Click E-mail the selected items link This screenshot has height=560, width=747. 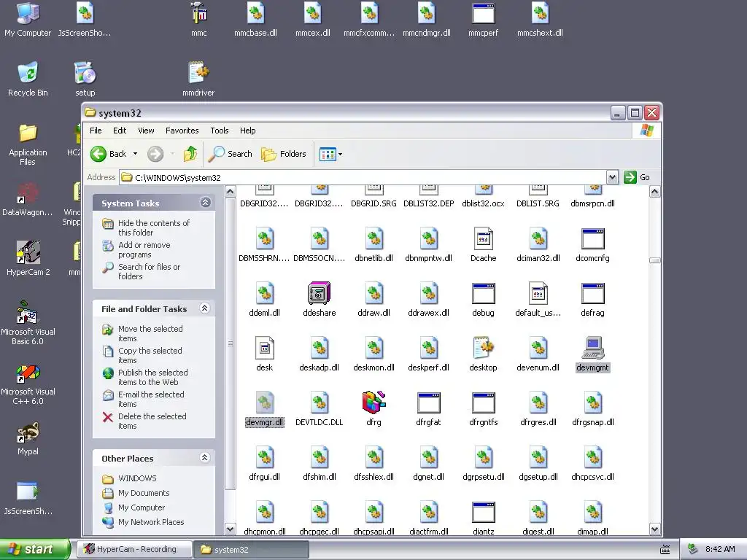click(150, 399)
